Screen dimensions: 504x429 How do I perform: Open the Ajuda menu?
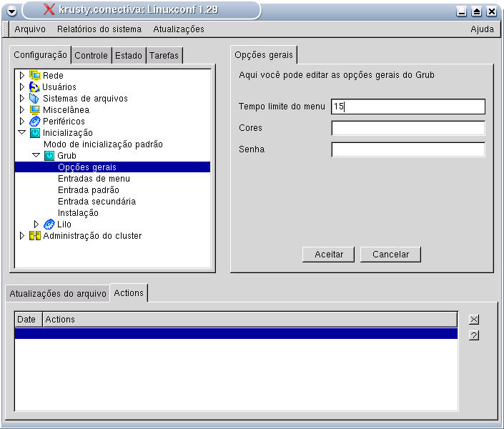482,29
